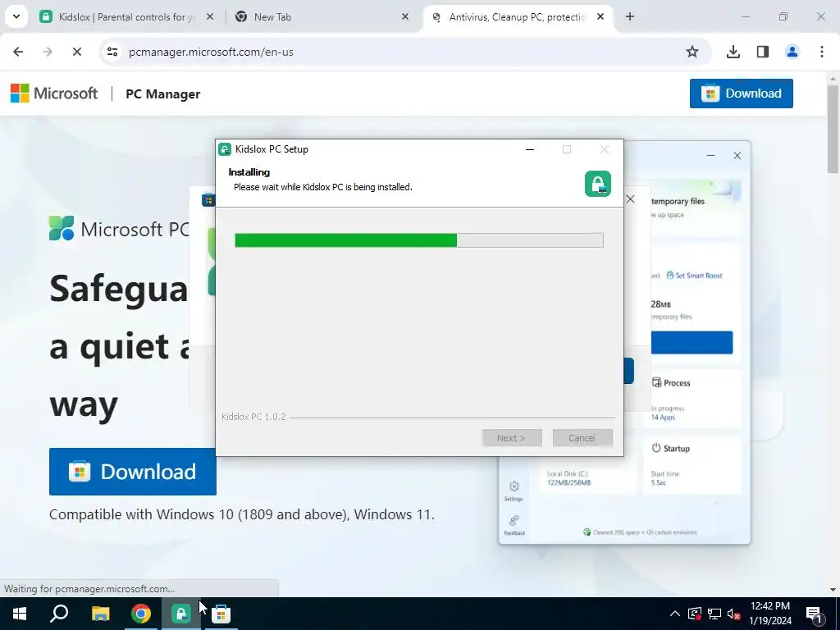Open the Chrome profile icon
Screen dimensions: 840x630
click(792, 52)
